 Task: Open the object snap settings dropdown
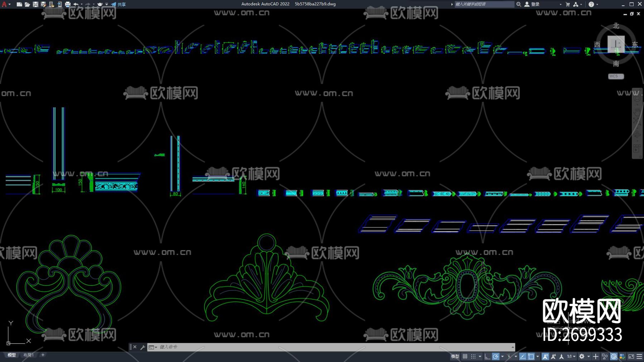(537, 356)
